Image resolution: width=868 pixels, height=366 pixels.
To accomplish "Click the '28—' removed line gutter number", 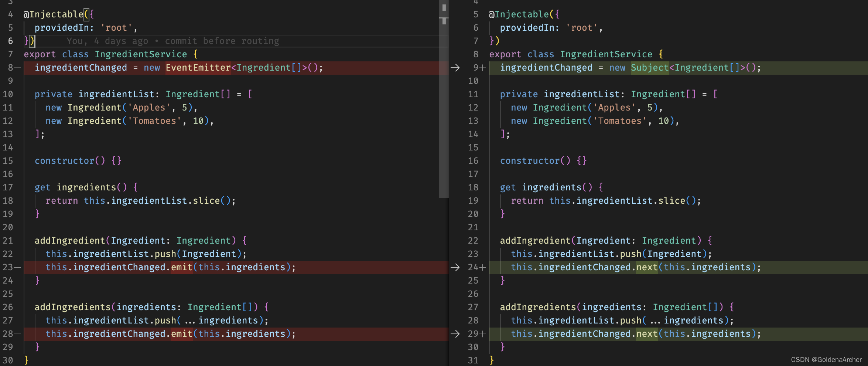I will 12,334.
